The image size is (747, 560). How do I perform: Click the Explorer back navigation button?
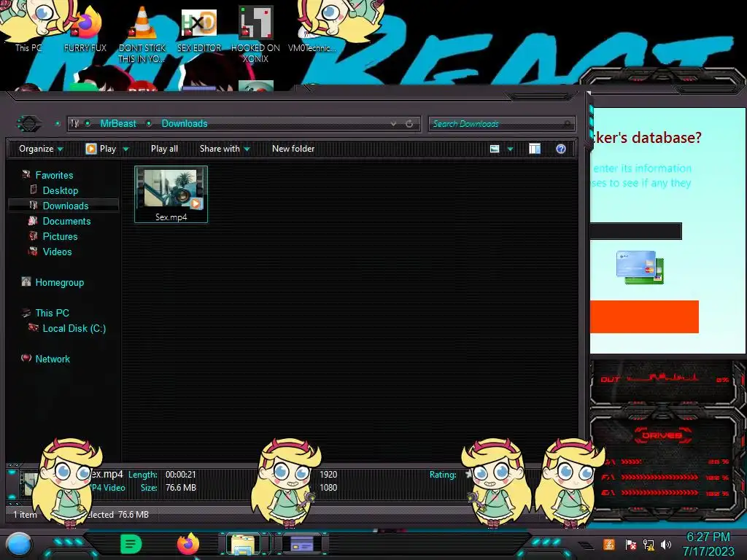point(29,124)
